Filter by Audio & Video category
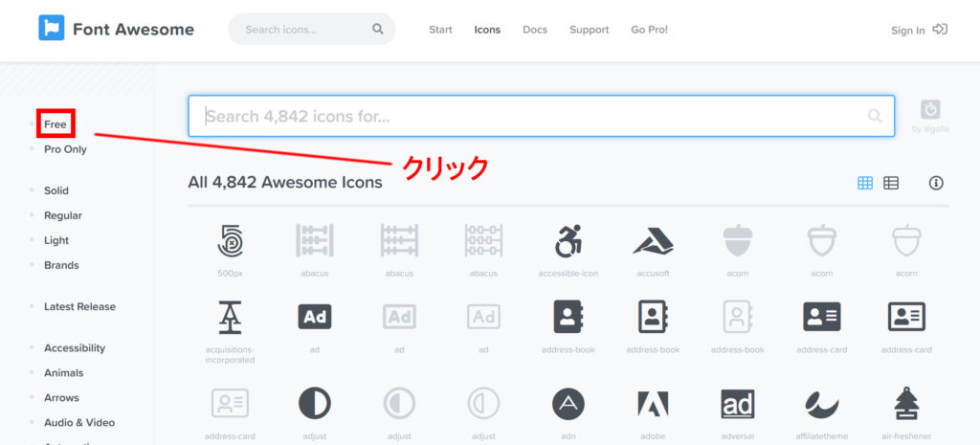The width and height of the screenshot is (980, 445). click(x=79, y=423)
